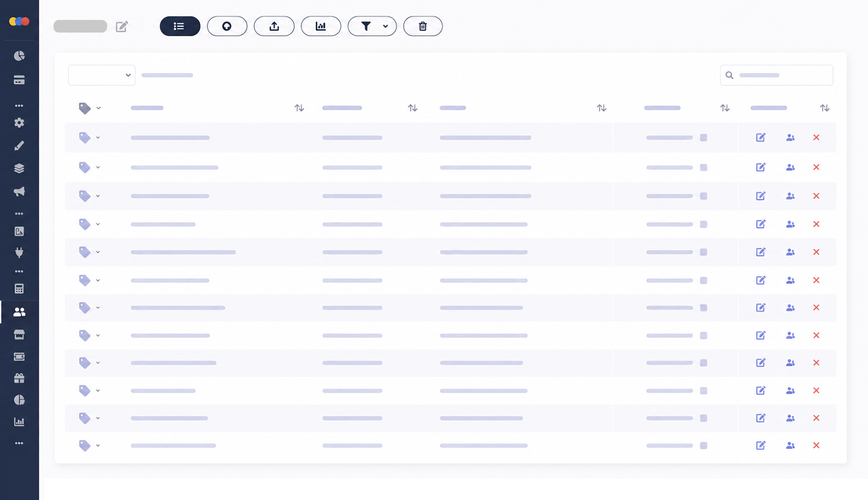This screenshot has width=868, height=500.
Task: Open the users icon in the sixth row
Action: pyautogui.click(x=790, y=280)
